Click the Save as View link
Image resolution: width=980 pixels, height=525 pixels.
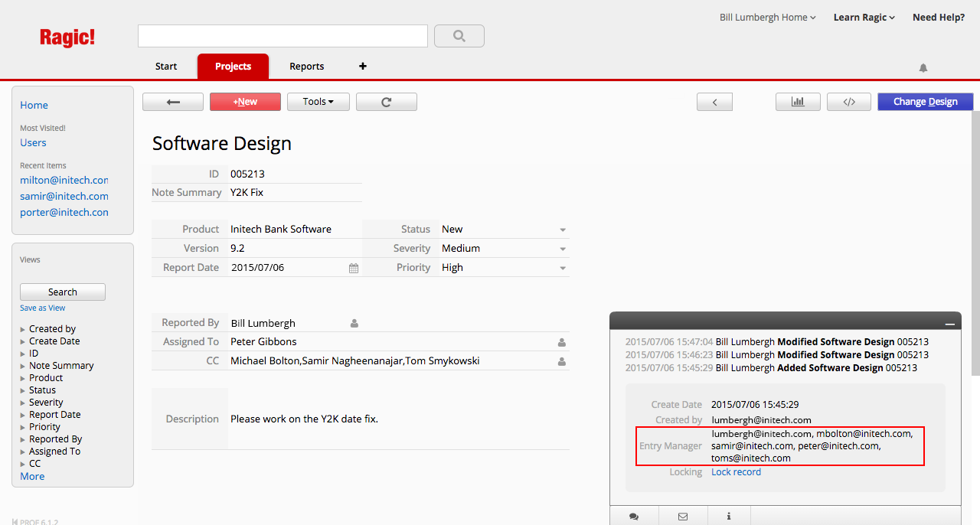(43, 308)
